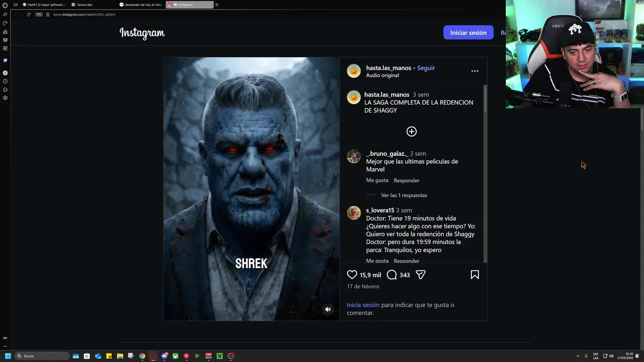
Task: Open Minecraft creeper icon in the taskbar
Action: (219, 356)
